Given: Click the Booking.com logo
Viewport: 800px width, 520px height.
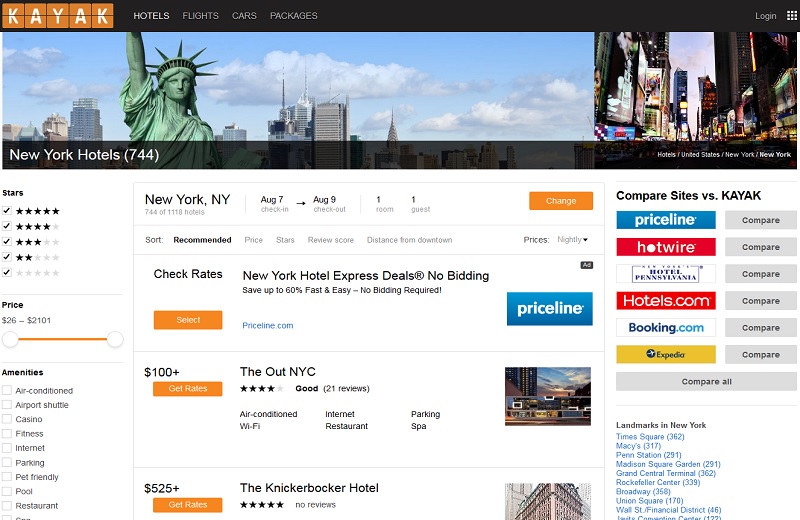Looking at the screenshot, I should (x=665, y=328).
